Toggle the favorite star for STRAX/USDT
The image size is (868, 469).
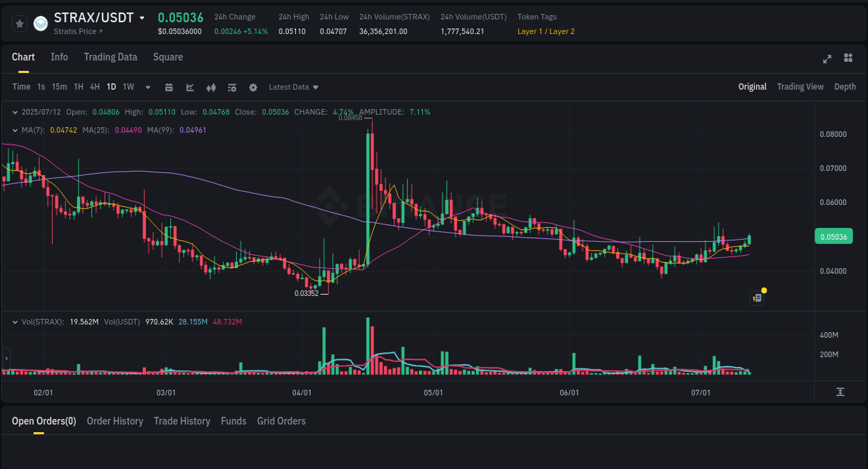click(19, 23)
